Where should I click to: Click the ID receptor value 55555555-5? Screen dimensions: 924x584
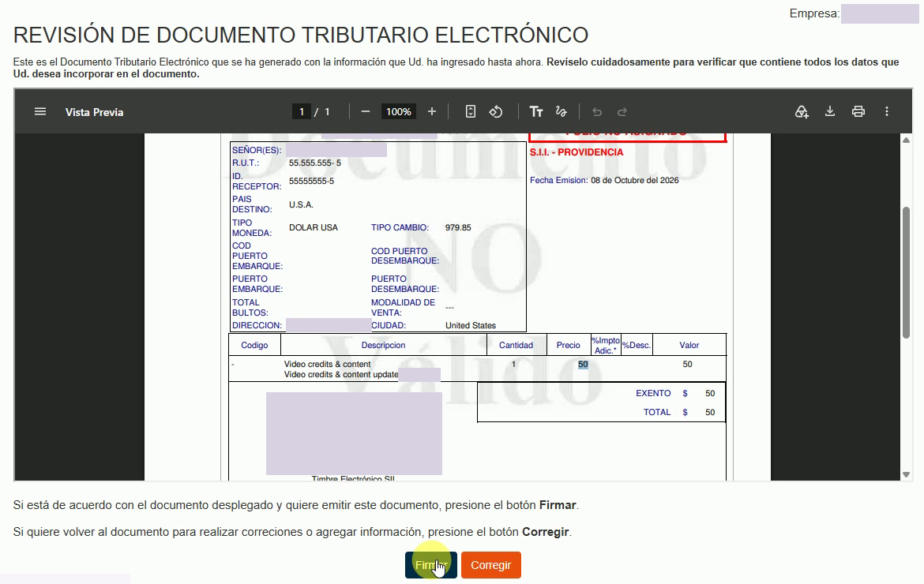pyautogui.click(x=311, y=182)
